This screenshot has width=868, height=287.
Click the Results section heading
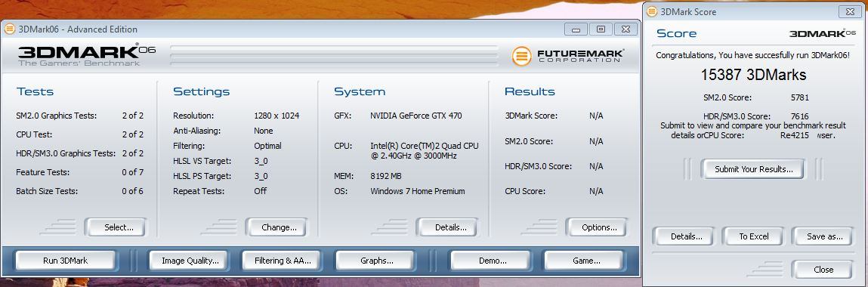coord(530,92)
